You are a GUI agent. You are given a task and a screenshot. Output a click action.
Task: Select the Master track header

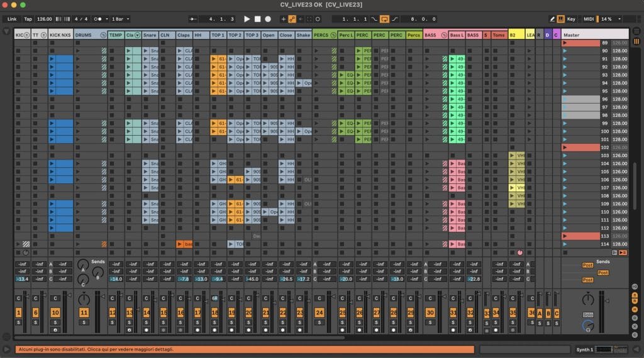(x=595, y=35)
